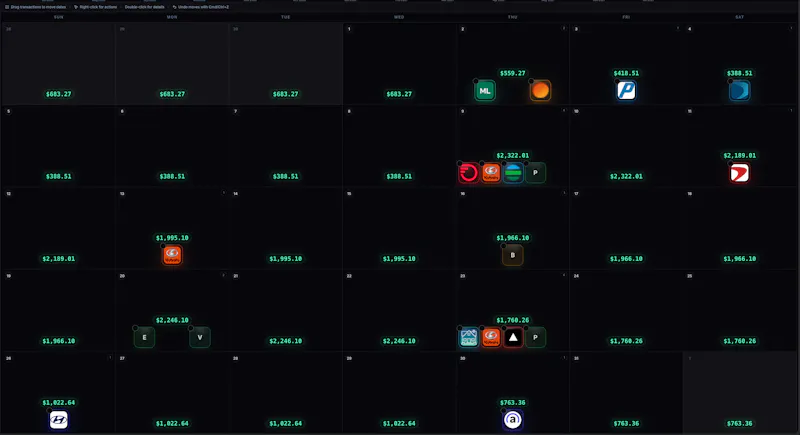Click the $418.51 balance on the 3rd
This screenshot has height=435, width=800.
(x=626, y=73)
